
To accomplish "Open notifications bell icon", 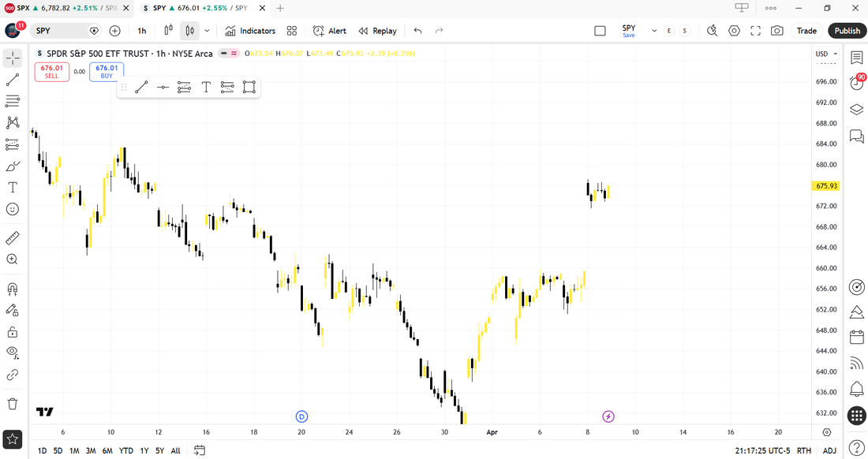I will 856,389.
